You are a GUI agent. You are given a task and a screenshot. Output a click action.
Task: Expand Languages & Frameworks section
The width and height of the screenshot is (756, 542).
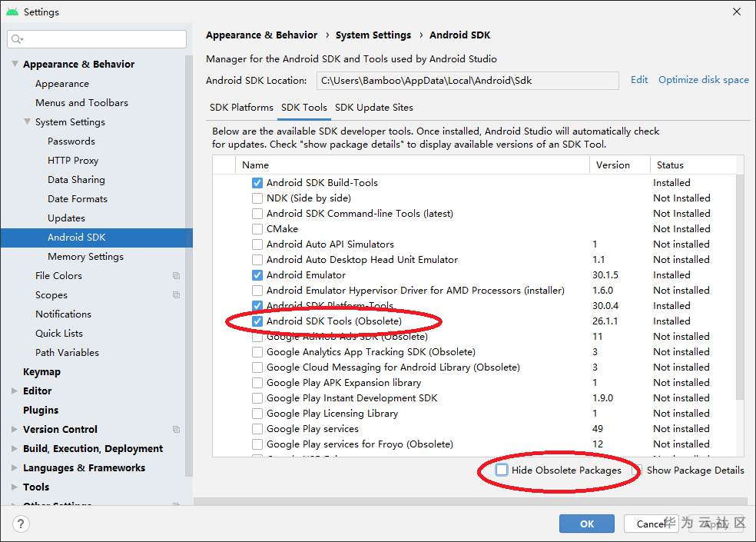[x=15, y=467]
